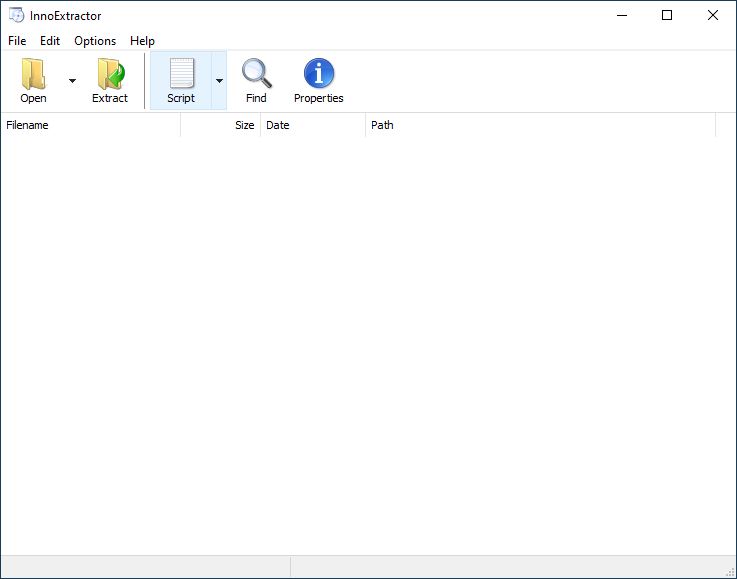
Task: Click the InnoExtractor title bar app icon
Action: point(16,15)
